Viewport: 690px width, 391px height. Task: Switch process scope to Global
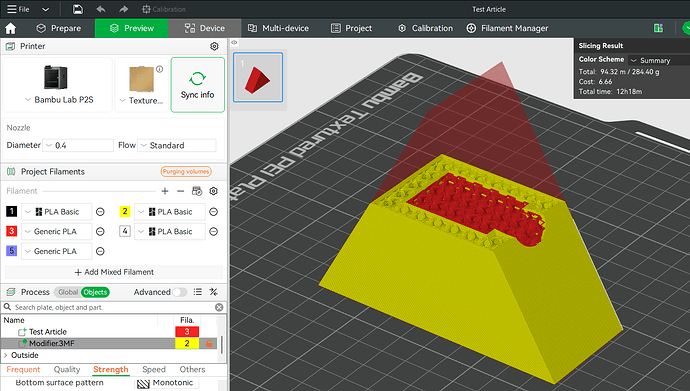coord(67,292)
